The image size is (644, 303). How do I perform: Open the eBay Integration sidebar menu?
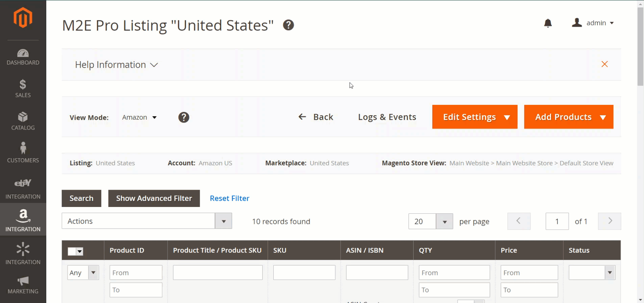tap(23, 189)
